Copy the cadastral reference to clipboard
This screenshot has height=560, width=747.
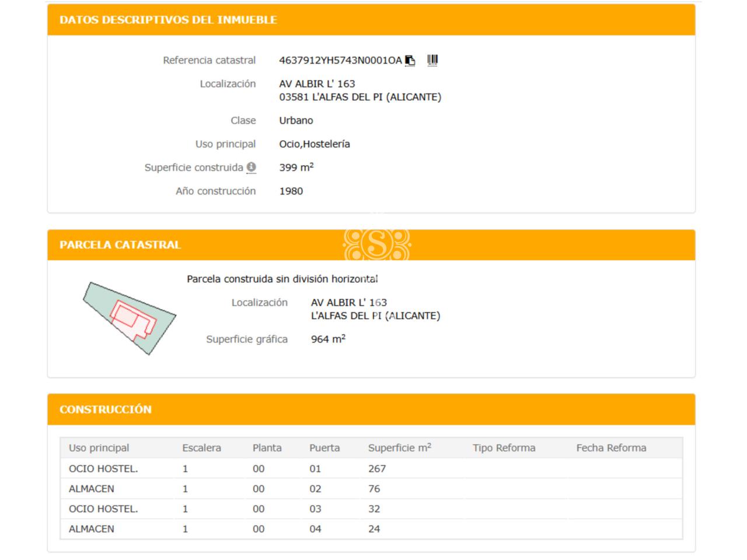point(410,61)
